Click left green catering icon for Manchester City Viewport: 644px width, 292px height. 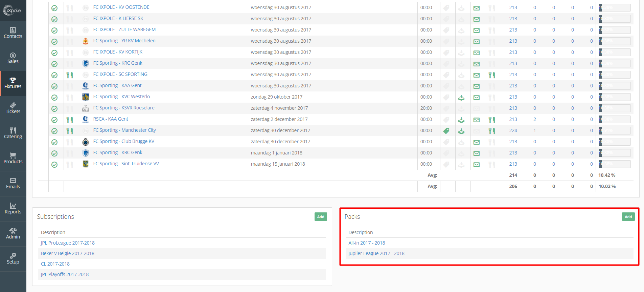(70, 131)
